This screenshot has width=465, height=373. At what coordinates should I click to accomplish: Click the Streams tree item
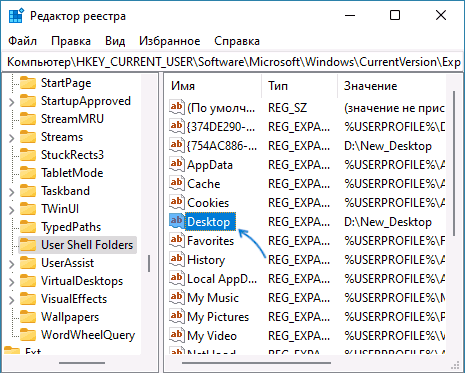click(62, 137)
